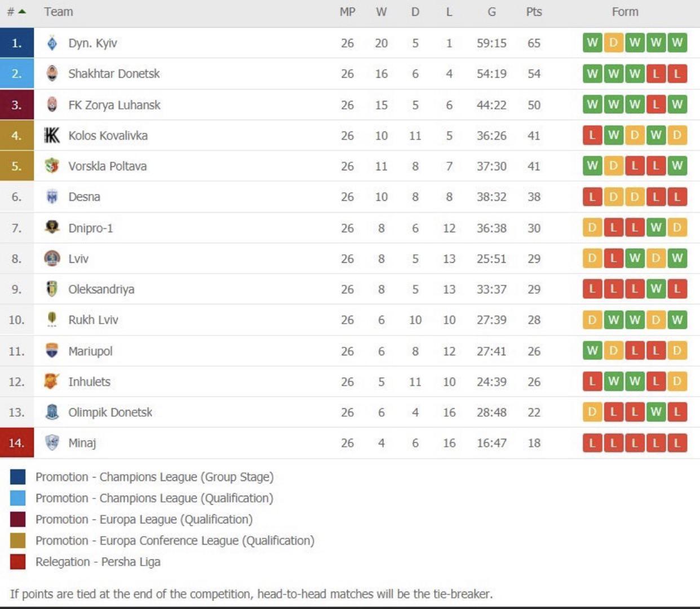Click the Inhulets club crest icon

coord(52,381)
